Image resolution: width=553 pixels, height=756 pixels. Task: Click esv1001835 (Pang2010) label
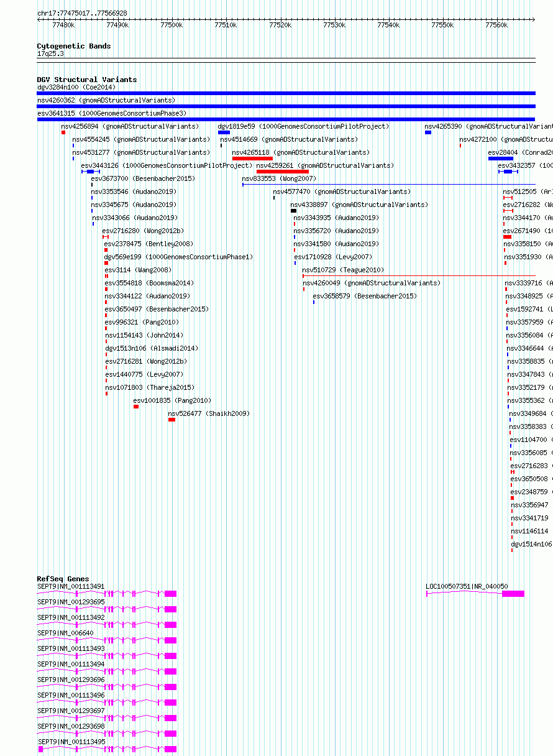coord(172,400)
